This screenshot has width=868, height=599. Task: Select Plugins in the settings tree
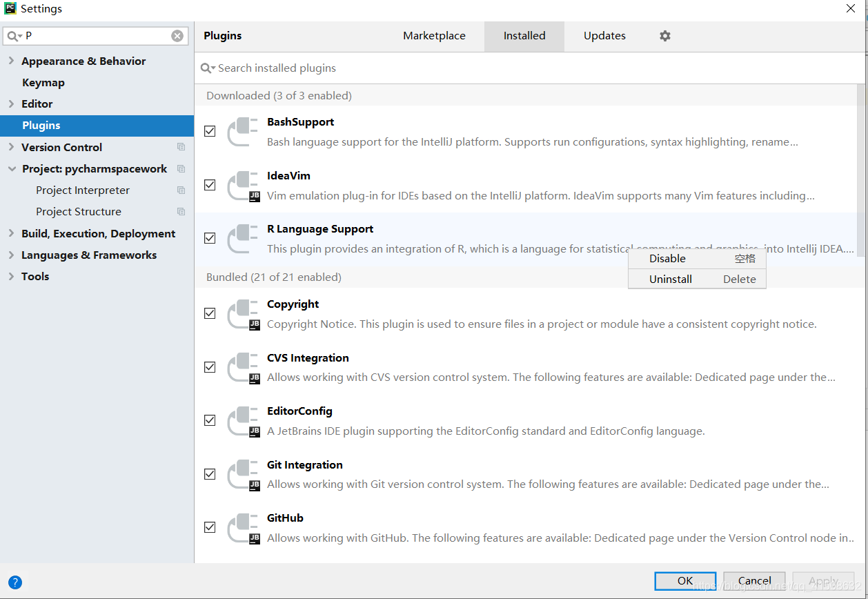pos(97,125)
